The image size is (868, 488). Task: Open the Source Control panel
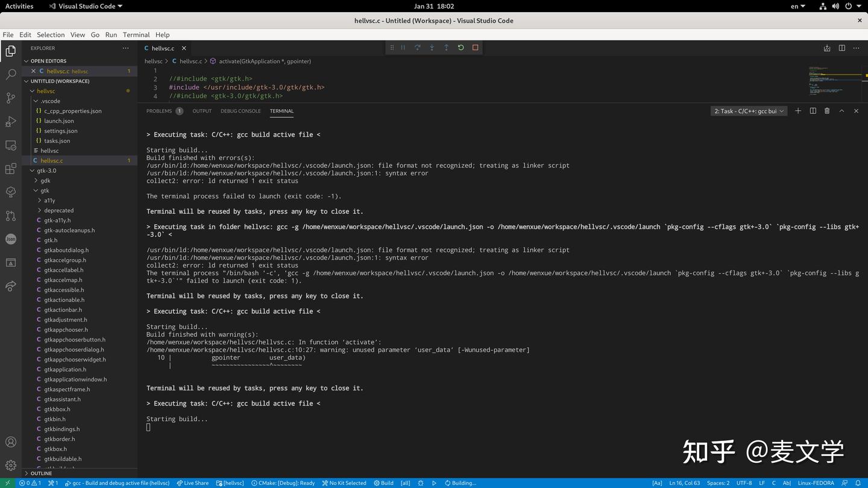click(x=10, y=98)
